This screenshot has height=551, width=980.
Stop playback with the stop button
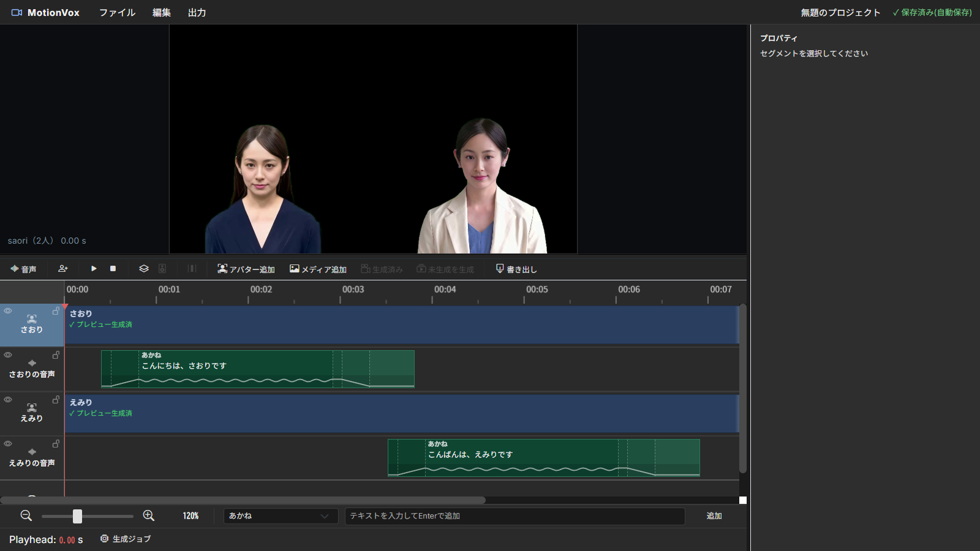click(x=113, y=269)
